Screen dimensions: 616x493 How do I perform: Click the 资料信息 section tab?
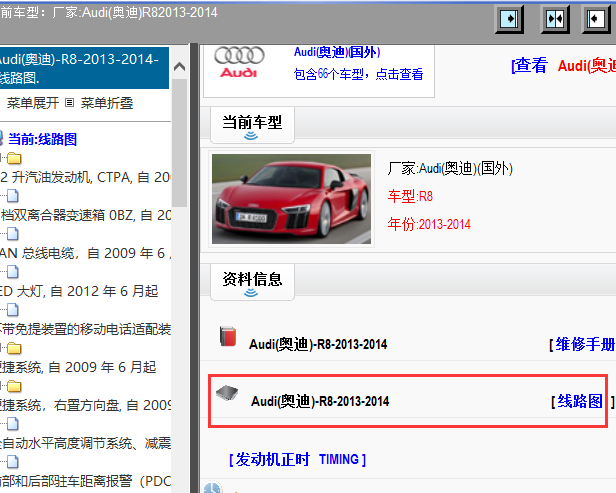(x=252, y=281)
